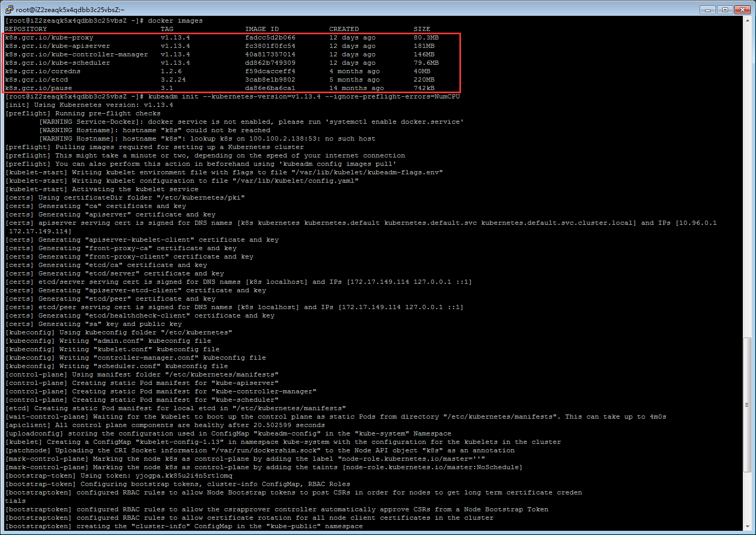756x535 pixels.
Task: Click the "TAG" column header
Action: point(167,29)
